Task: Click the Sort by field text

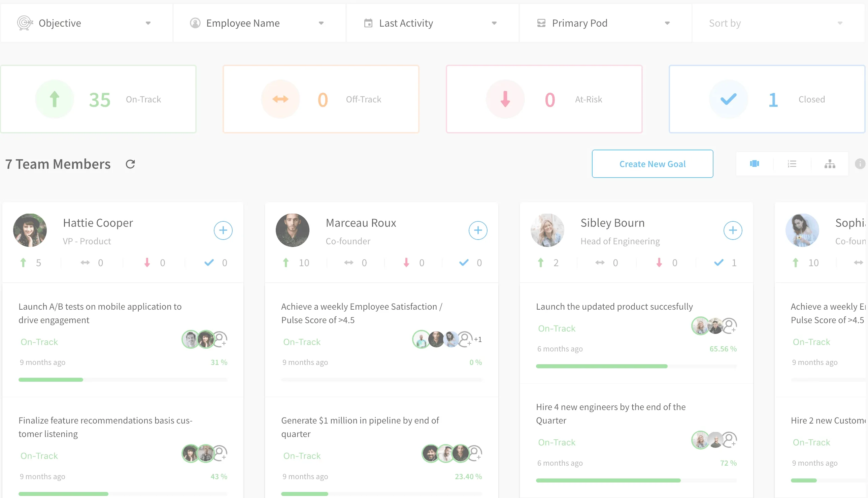Action: click(725, 23)
